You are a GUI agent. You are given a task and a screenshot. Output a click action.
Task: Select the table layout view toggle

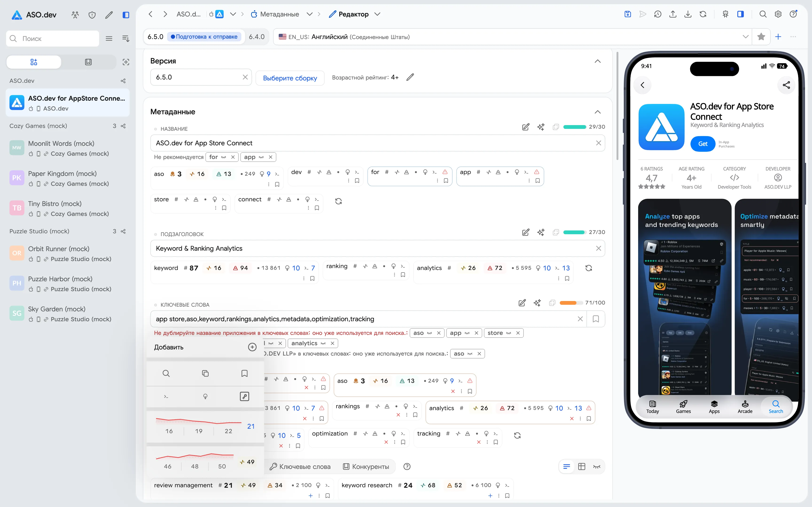pyautogui.click(x=582, y=466)
